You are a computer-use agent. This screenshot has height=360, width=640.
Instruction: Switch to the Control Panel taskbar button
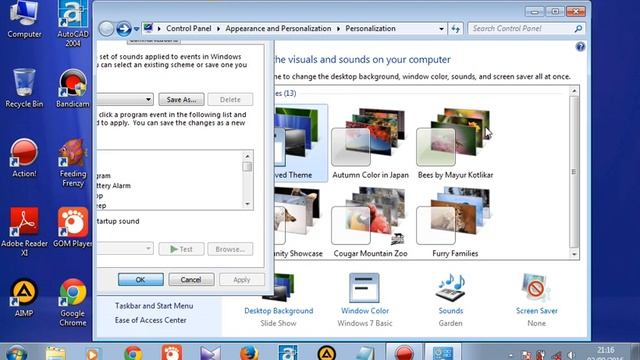pos(443,353)
